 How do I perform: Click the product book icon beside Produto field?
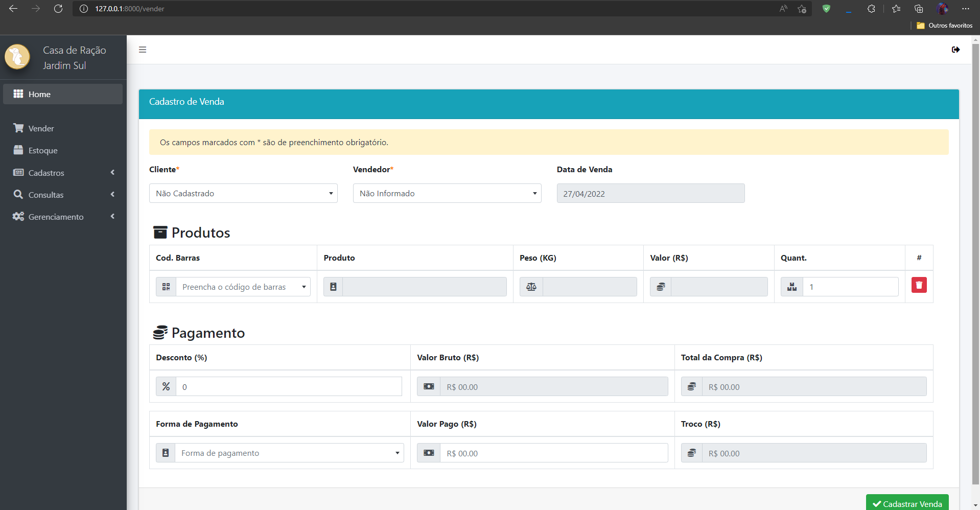tap(333, 287)
